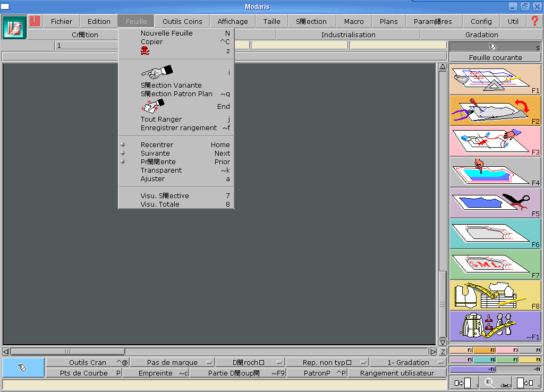Open the purple ~F1 garment panel

tap(495, 327)
